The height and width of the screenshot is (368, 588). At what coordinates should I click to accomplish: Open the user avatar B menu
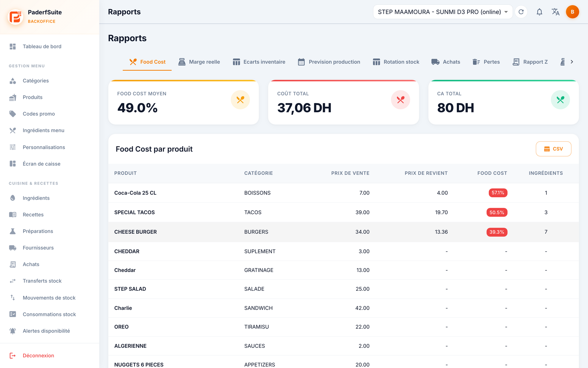point(572,12)
